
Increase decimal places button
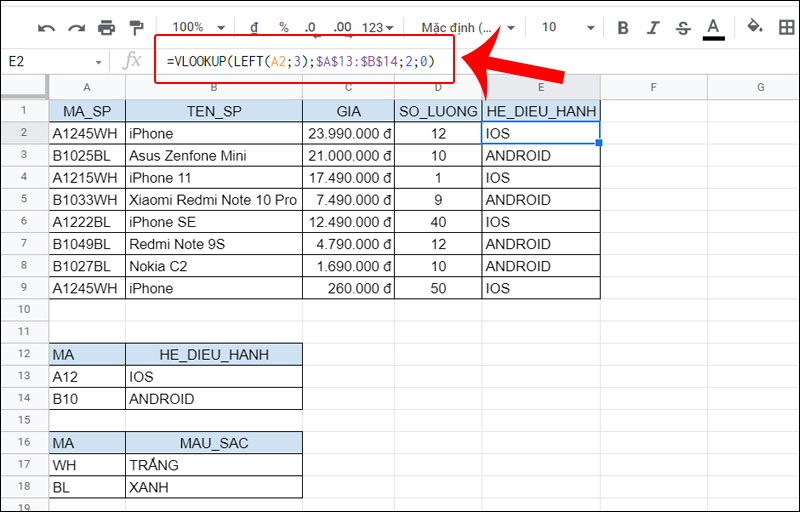[x=341, y=27]
